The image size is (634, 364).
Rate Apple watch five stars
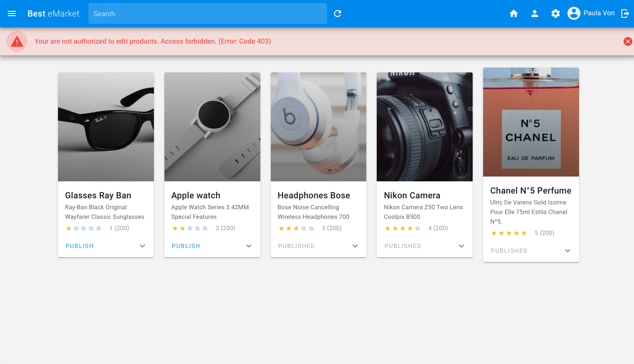tap(205, 228)
